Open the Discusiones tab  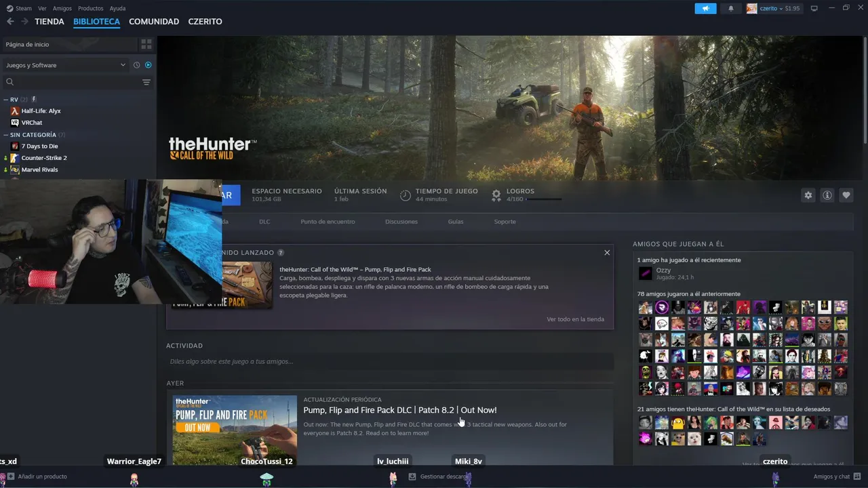click(x=401, y=222)
